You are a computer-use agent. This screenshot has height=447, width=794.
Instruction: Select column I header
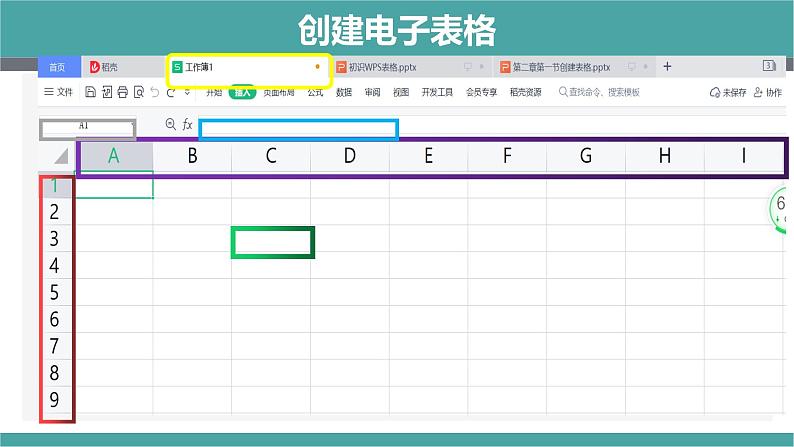pos(744,156)
